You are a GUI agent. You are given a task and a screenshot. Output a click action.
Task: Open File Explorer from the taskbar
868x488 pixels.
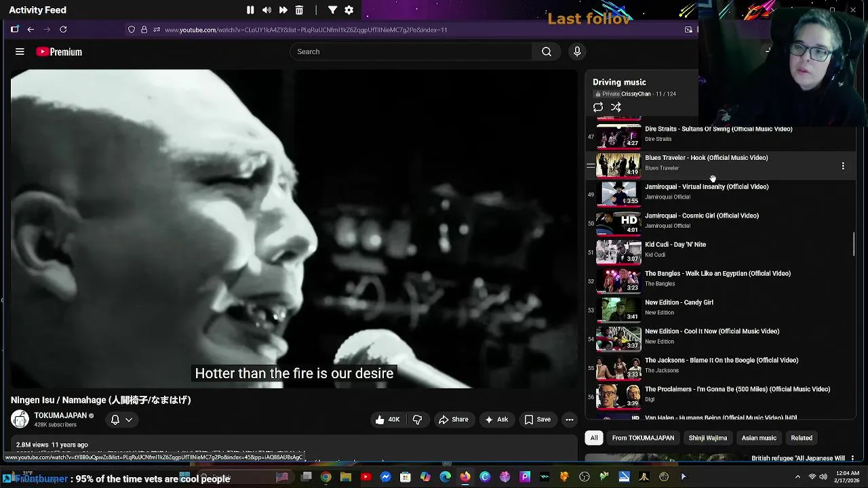[346, 477]
